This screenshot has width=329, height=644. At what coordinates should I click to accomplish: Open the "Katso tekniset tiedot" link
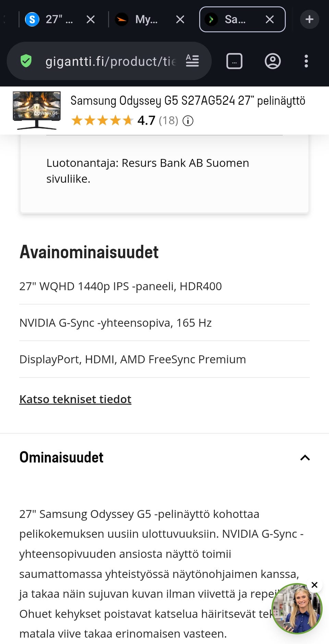[x=75, y=399]
